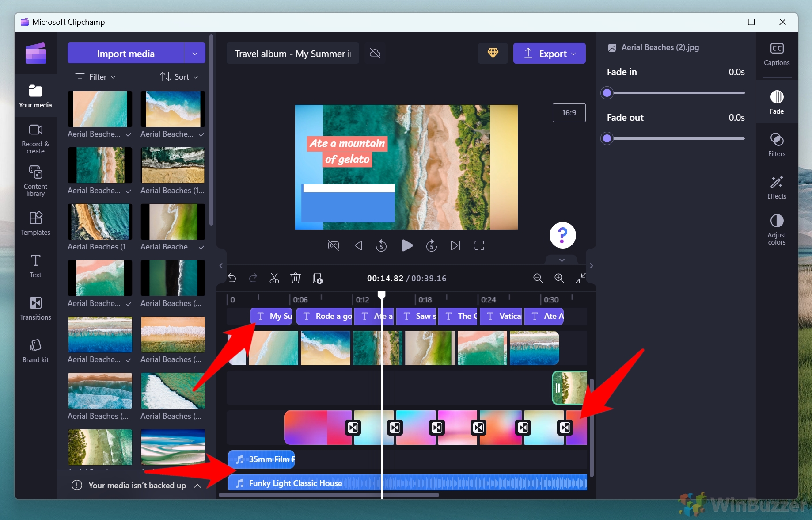Screen dimensions: 812x520
Task: Click the 0:18 mark on the timeline ruler
Action: coord(425,300)
